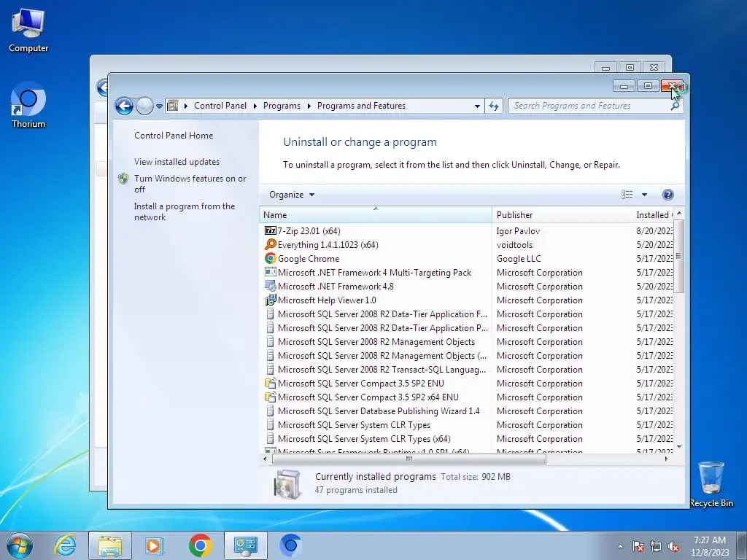The width and height of the screenshot is (747, 560).
Task: Click the horizontal scrollbar left arrow
Action: tap(265, 459)
